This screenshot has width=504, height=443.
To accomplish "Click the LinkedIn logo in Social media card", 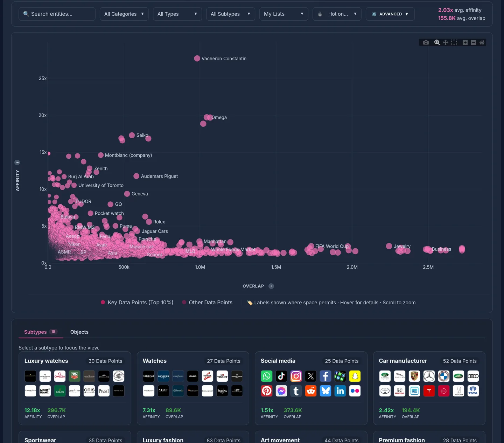I will pyautogui.click(x=340, y=391).
